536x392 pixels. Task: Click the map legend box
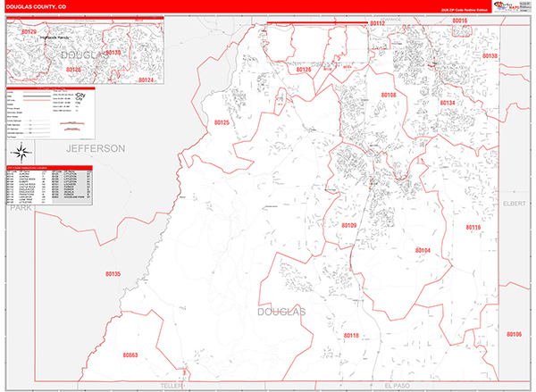[51, 113]
